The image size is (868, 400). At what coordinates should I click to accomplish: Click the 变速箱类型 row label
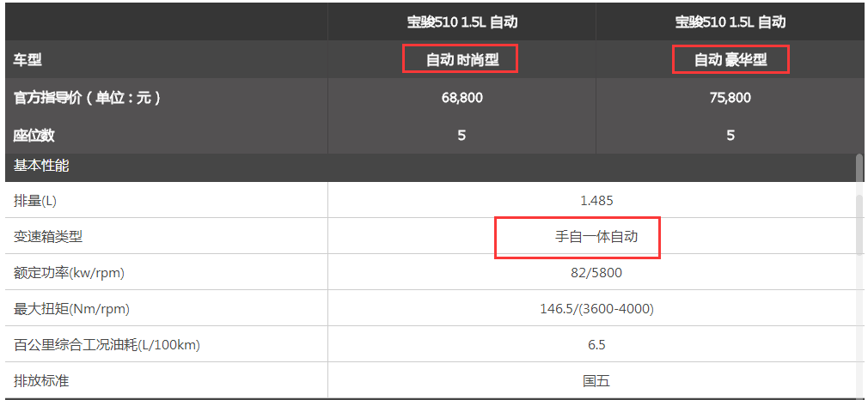click(x=48, y=237)
